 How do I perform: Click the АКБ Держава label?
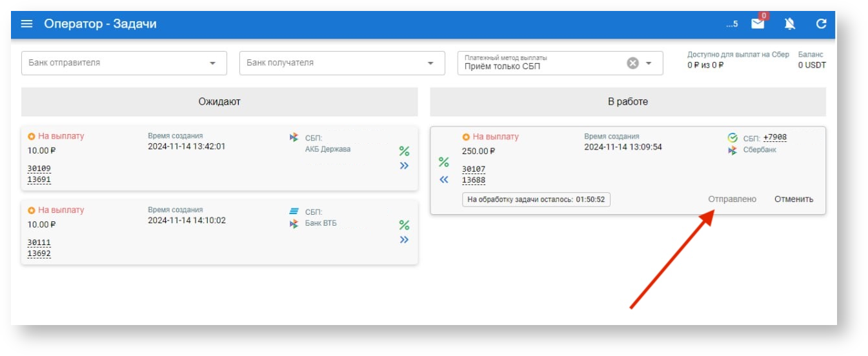click(x=328, y=150)
